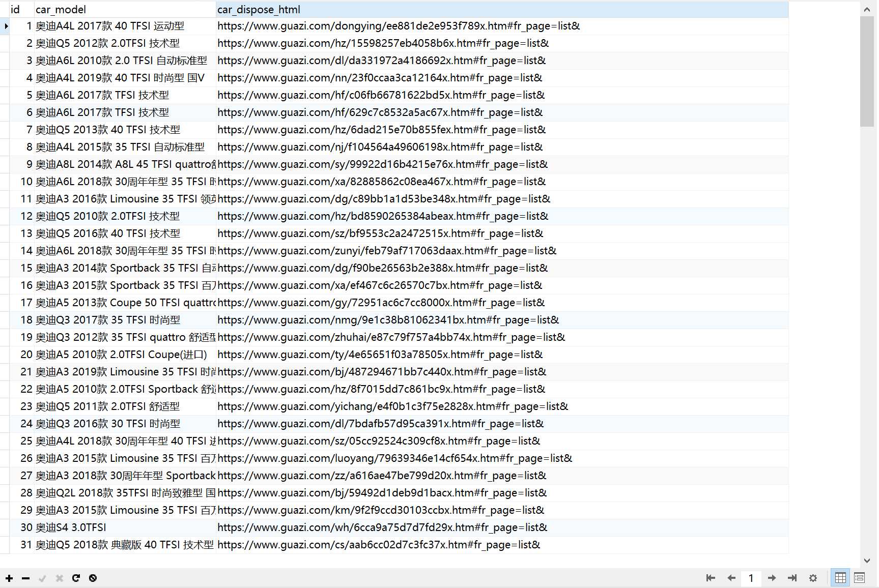879x588 pixels.
Task: Select URL cell containing cs/aab6cc02d7c3fc37x
Action: click(x=502, y=545)
